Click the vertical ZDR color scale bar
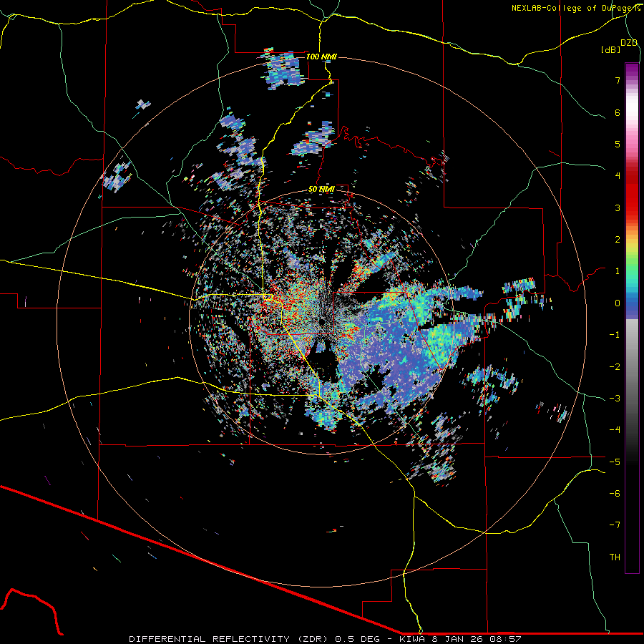Screen dimensions: 644x644 coord(632,318)
